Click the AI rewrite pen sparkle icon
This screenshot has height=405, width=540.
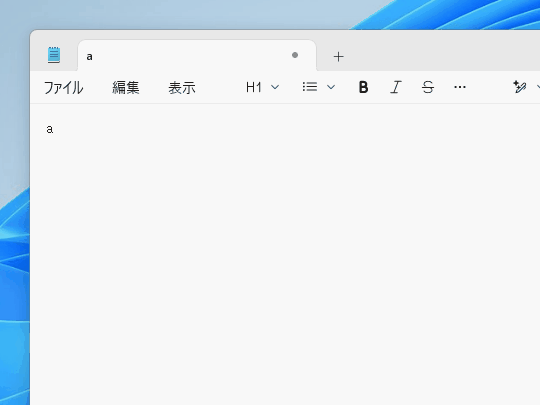[x=519, y=87]
